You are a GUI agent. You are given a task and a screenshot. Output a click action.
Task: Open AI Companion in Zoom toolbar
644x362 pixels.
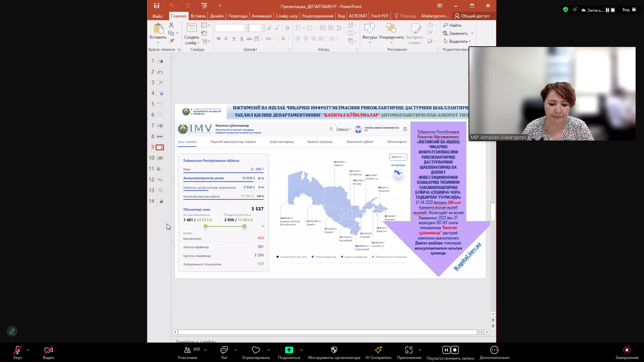coord(378,353)
